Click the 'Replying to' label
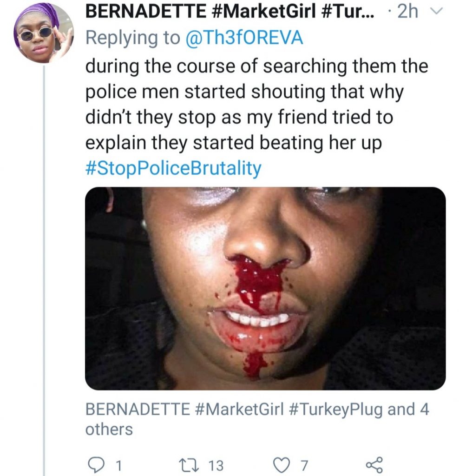The width and height of the screenshot is (459, 476). click(133, 38)
